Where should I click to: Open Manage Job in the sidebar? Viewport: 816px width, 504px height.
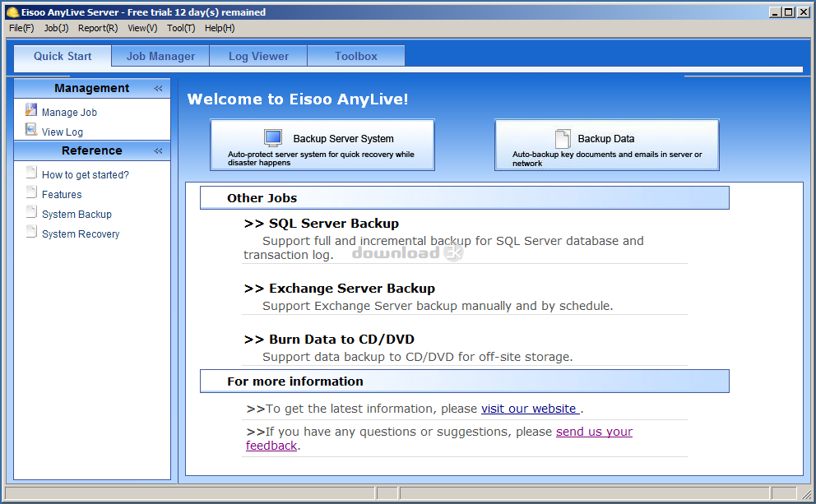69,113
